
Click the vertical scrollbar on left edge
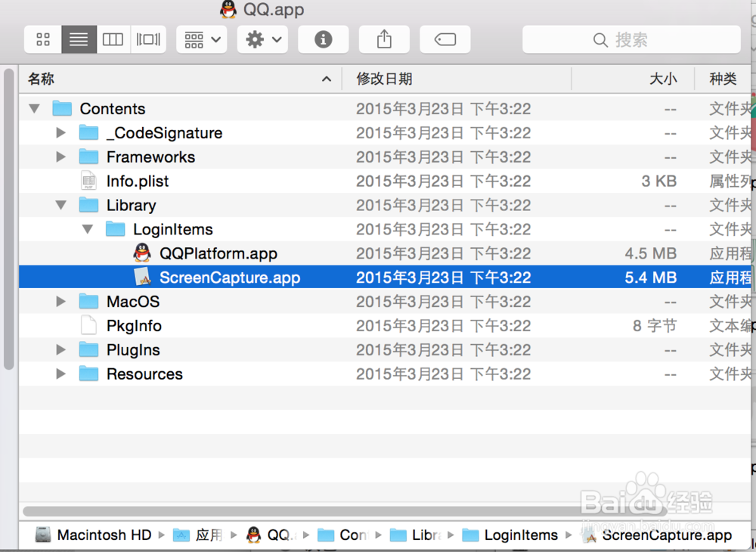coord(8,219)
